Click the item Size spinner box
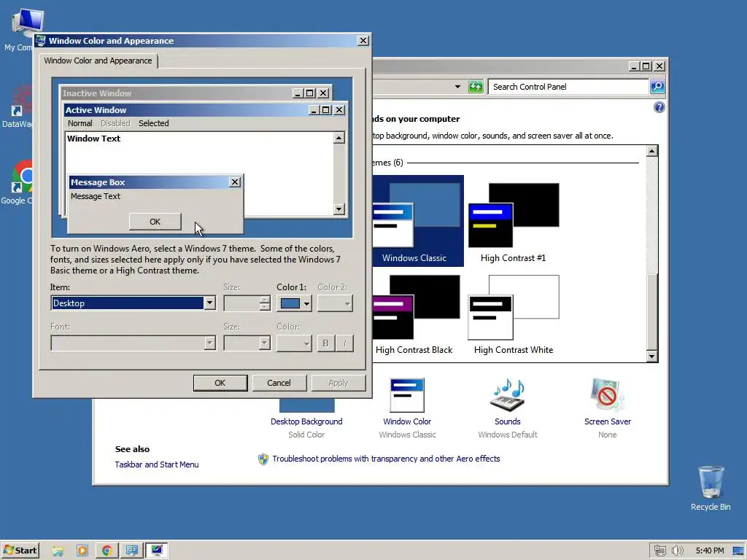This screenshot has width=747, height=560. click(x=247, y=303)
